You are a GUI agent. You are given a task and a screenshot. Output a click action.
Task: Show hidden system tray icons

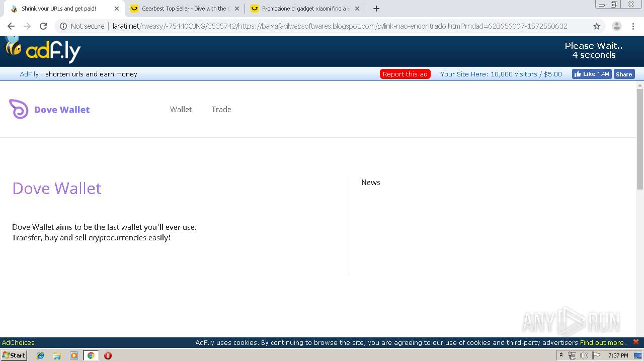[x=561, y=355]
